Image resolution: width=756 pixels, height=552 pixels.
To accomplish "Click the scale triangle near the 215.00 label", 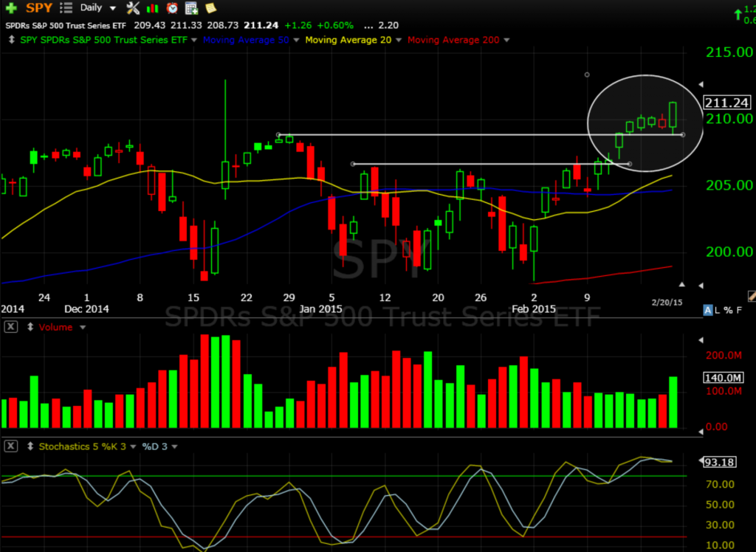I will (701, 84).
